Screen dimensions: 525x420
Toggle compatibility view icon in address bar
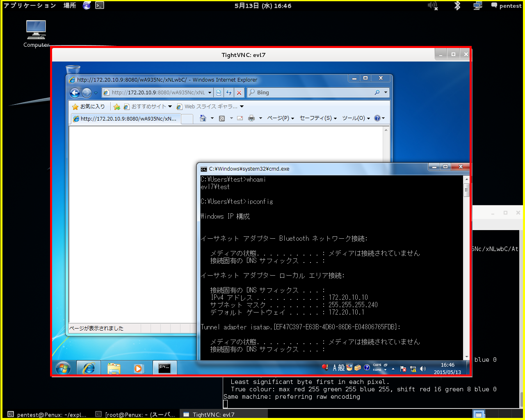(x=219, y=93)
